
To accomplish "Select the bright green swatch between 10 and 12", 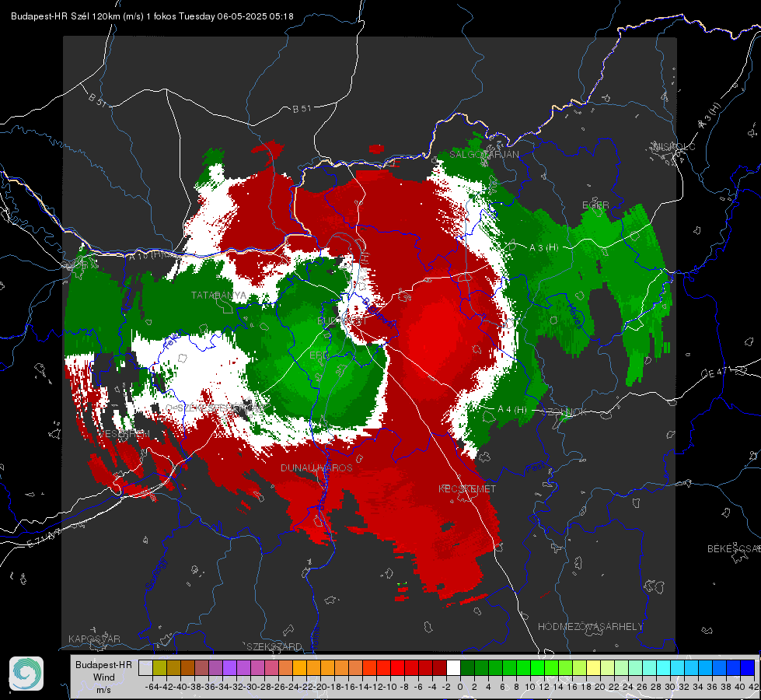I will click(537, 667).
